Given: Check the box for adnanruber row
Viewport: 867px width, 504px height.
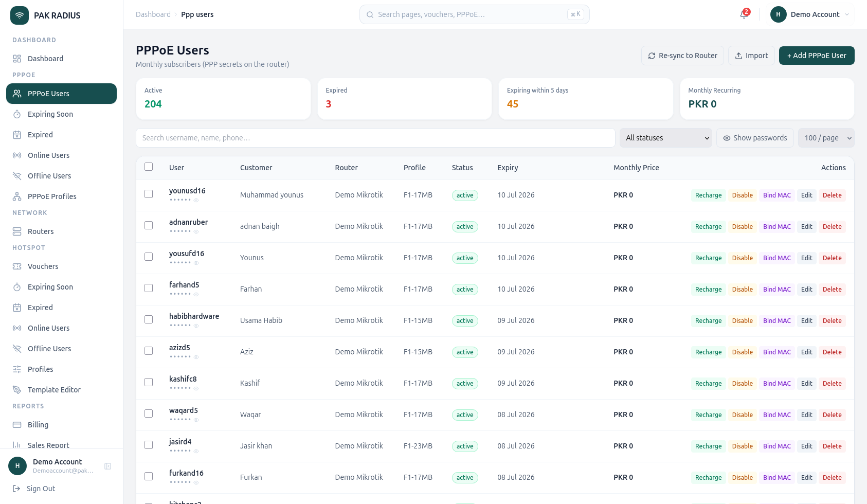Looking at the screenshot, I should tap(149, 225).
